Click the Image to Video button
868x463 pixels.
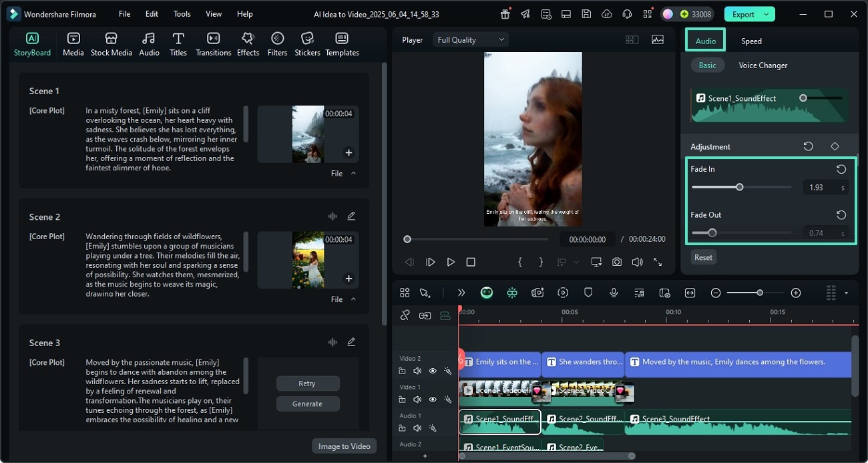tap(344, 446)
